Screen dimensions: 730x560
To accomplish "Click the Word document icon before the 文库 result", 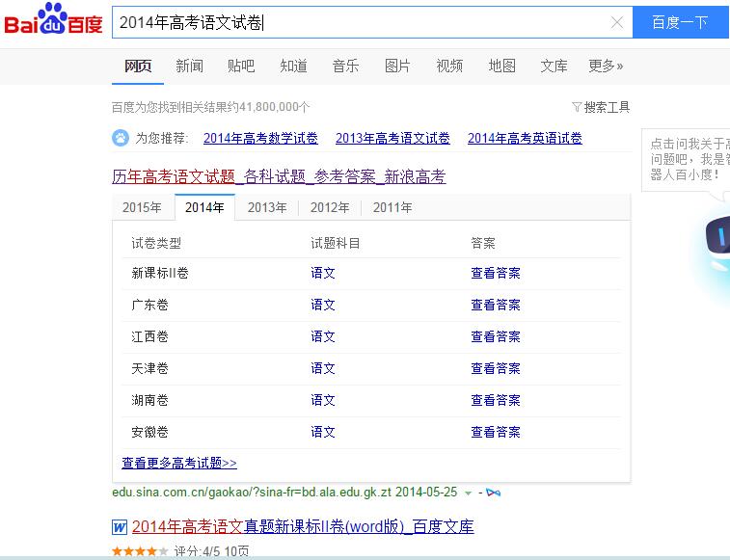I will 120,527.
